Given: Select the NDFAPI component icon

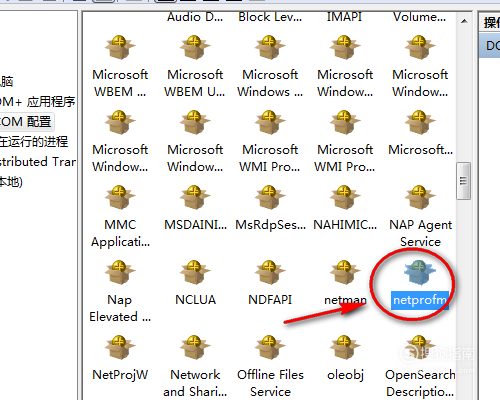Looking at the screenshot, I should [x=270, y=272].
